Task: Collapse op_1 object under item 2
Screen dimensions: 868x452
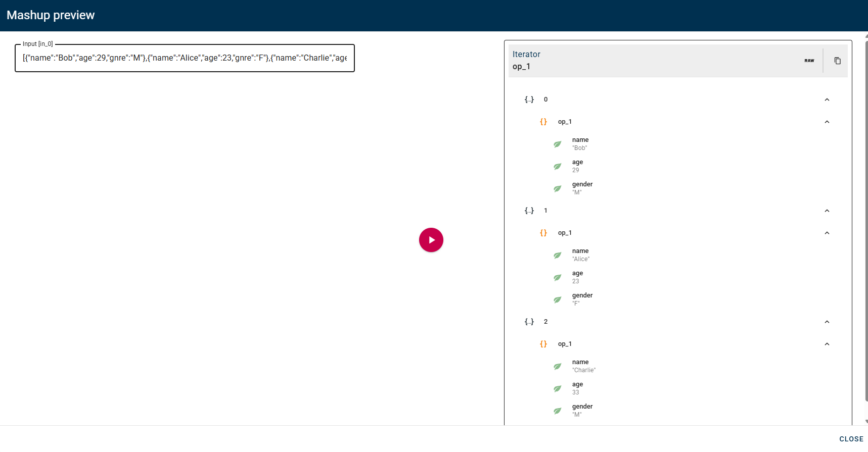Action: 827,344
